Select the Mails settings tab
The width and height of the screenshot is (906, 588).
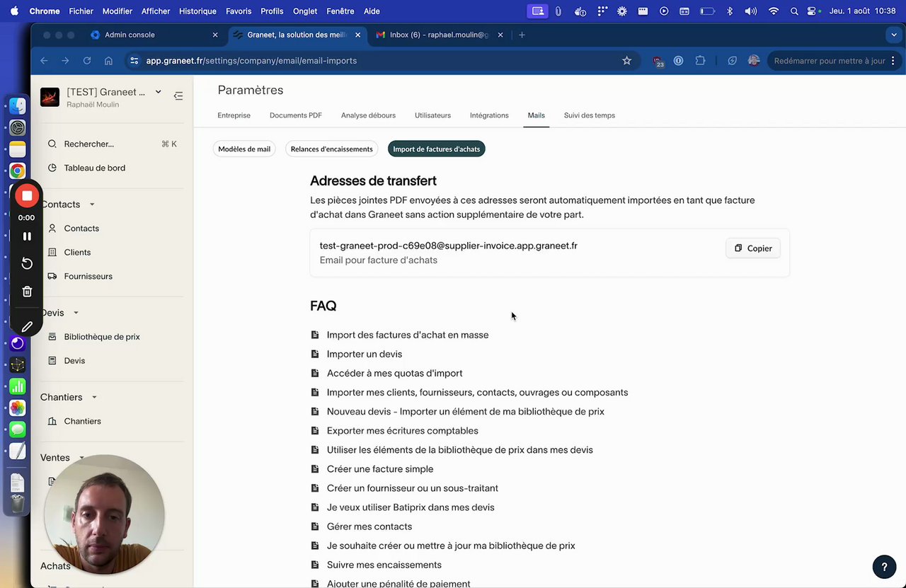(536, 115)
